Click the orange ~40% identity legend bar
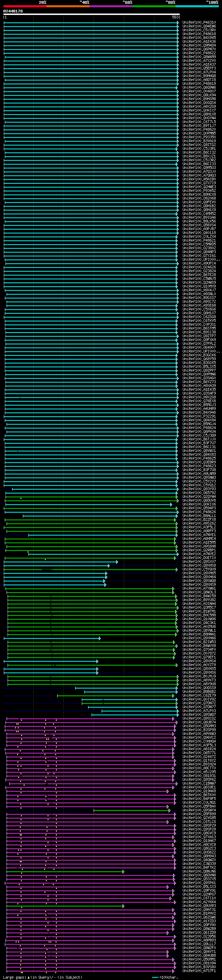 coord(68,7)
